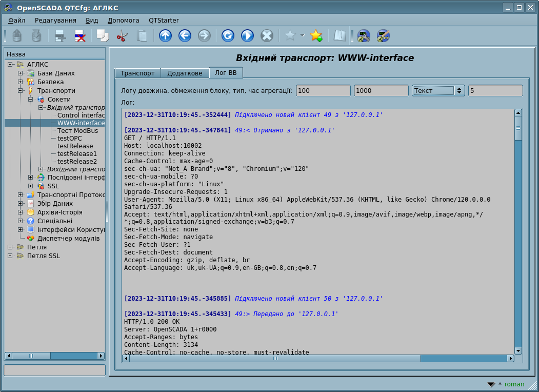Click the Up arrow navigation icon
The height and width of the screenshot is (392, 539).
click(165, 36)
